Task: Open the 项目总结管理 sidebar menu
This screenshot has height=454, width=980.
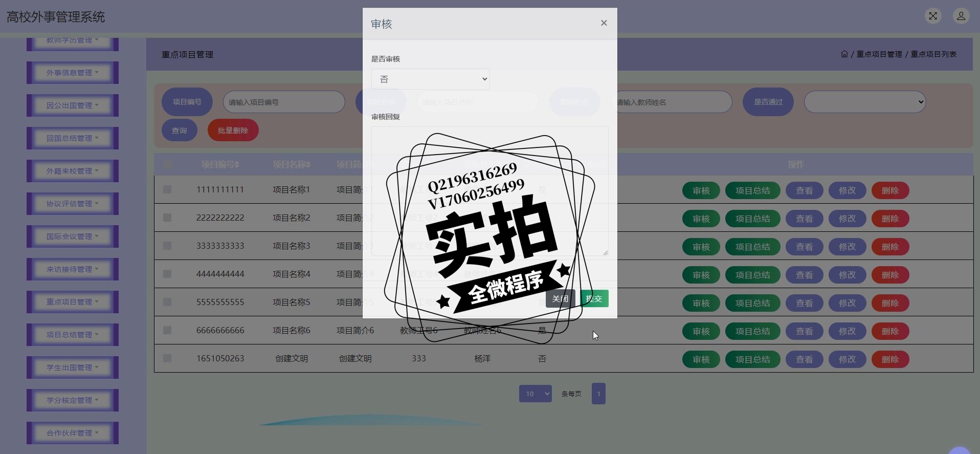Action: 73,335
